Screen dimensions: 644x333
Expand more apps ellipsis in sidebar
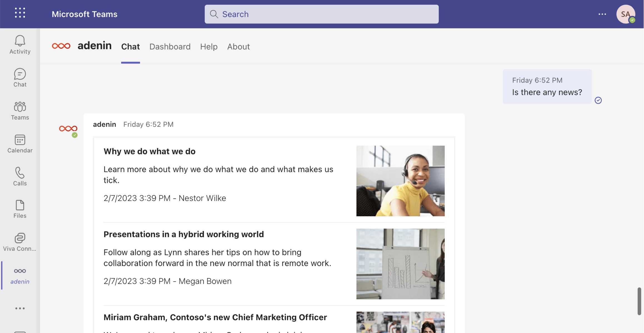20,308
